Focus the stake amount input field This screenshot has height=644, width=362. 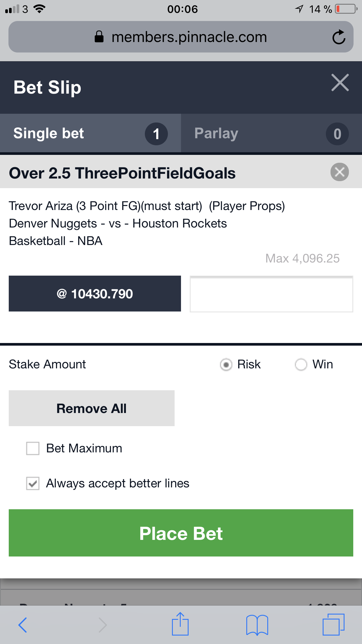click(x=271, y=294)
